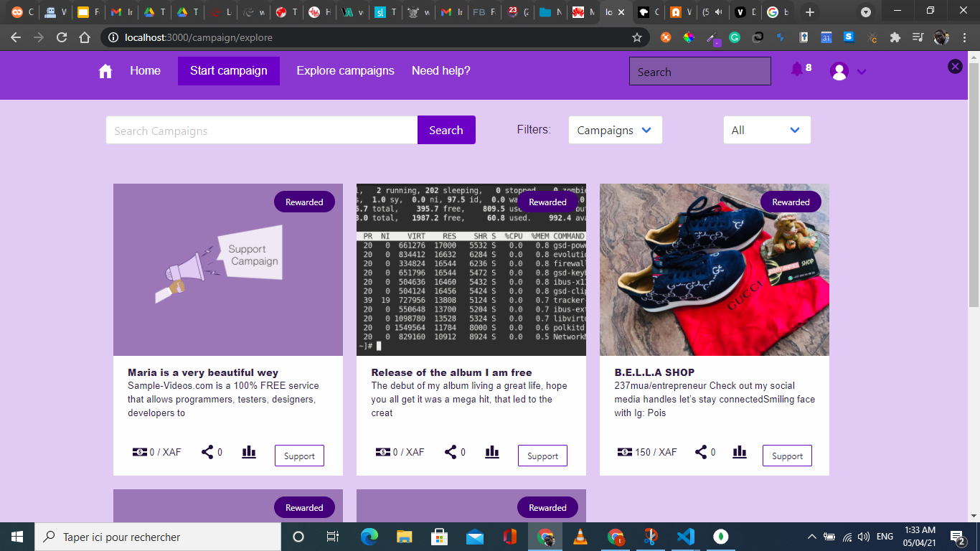Open the All filter dropdown
This screenshot has height=551, width=980.
click(x=767, y=130)
